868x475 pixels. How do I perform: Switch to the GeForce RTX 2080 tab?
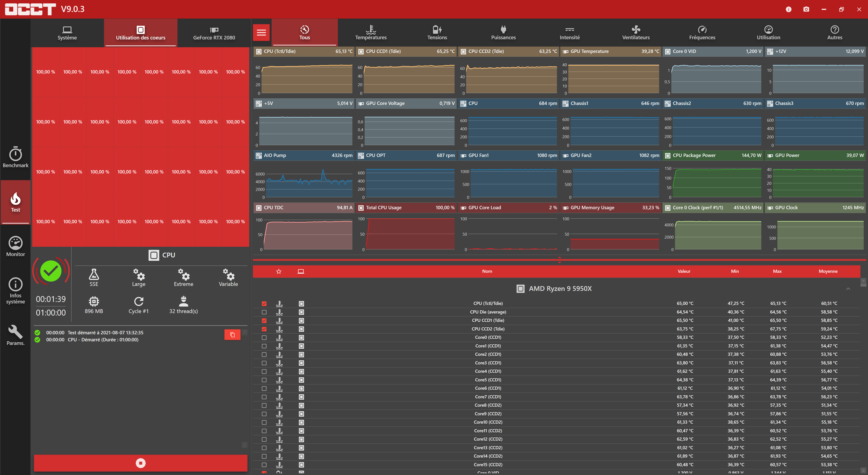click(214, 32)
